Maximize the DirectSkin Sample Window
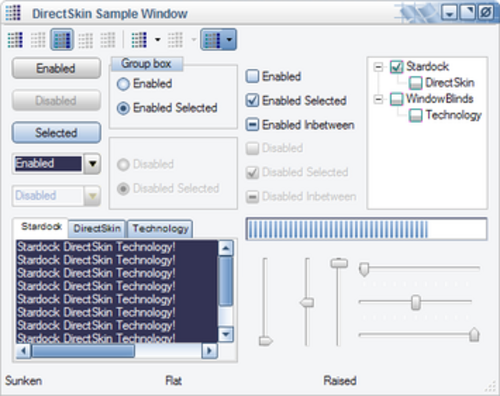 pos(467,13)
